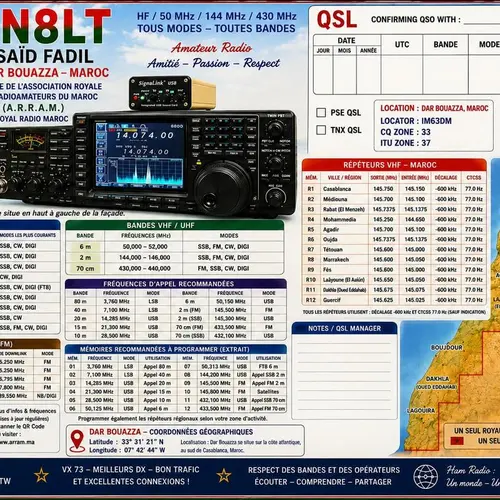This screenshot has width=500, height=500.
Task: Click 144,000 – 146,000 frequency range cell
Action: tap(145, 257)
